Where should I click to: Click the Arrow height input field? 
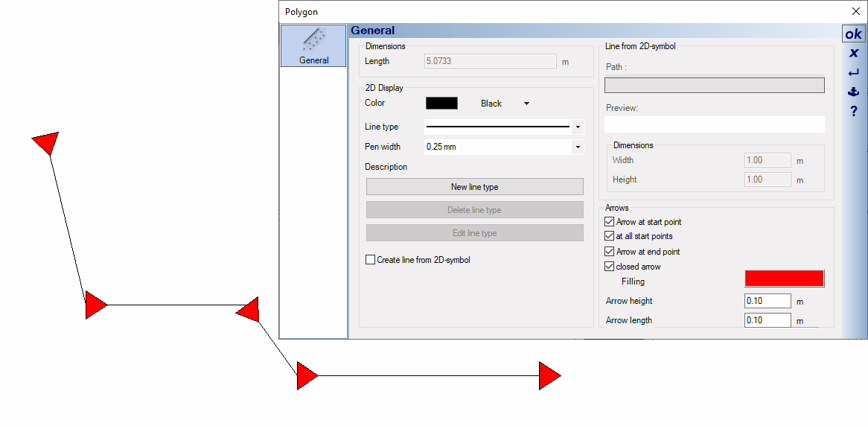pos(768,301)
